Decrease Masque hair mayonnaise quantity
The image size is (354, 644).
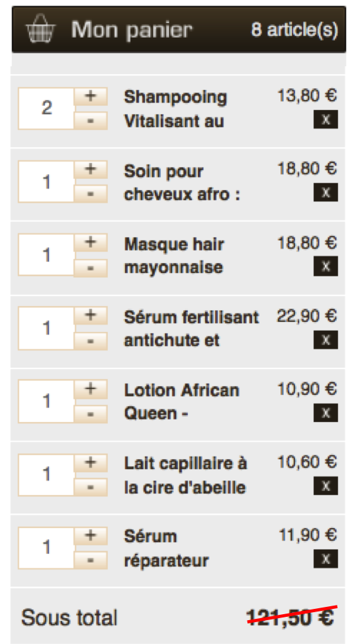pos(91,268)
